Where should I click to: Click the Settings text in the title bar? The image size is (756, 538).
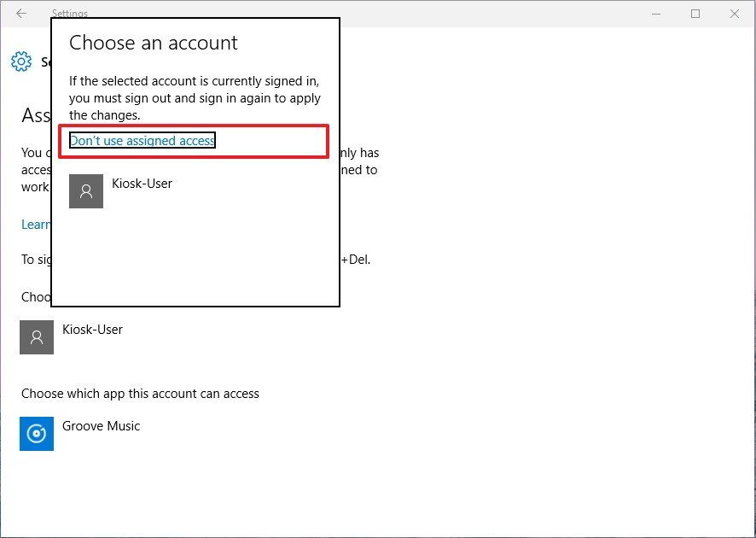click(70, 14)
